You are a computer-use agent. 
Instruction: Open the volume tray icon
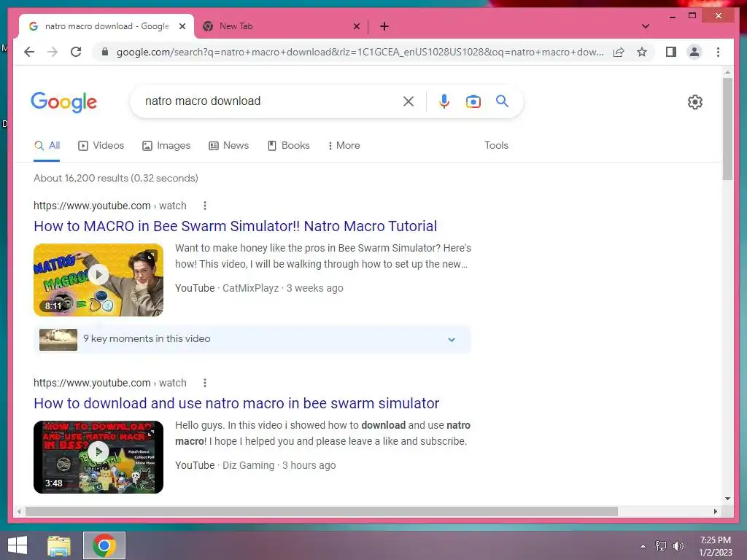(x=678, y=545)
